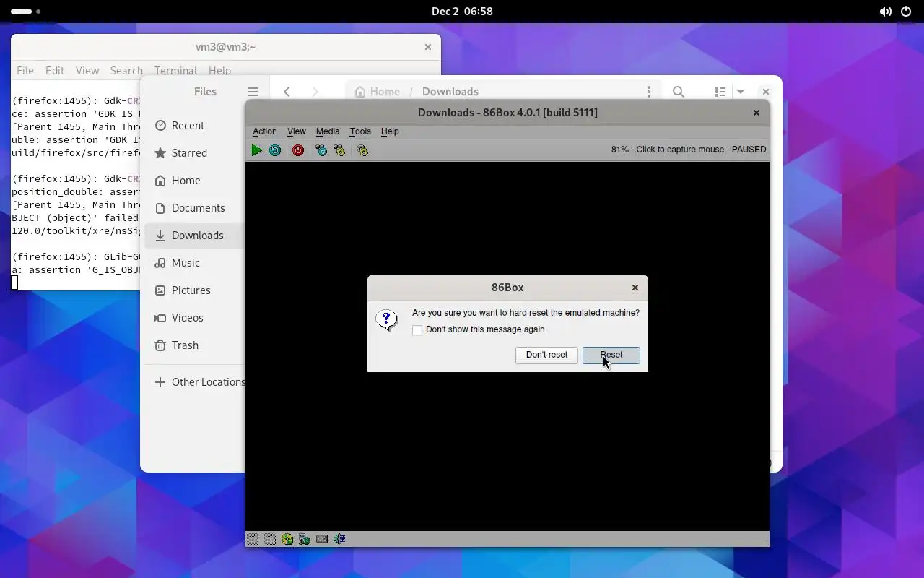Open the Tools menu in 86Box

tap(360, 131)
